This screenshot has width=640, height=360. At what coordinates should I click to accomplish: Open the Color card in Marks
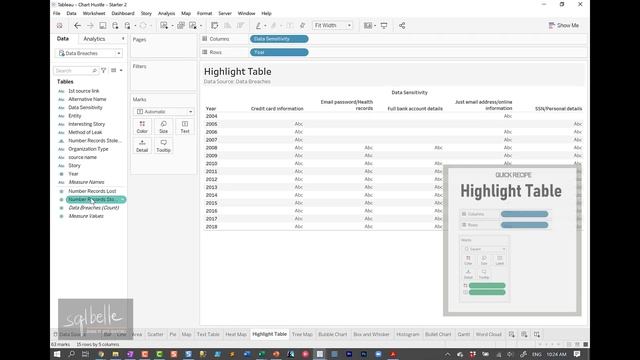pos(142,127)
